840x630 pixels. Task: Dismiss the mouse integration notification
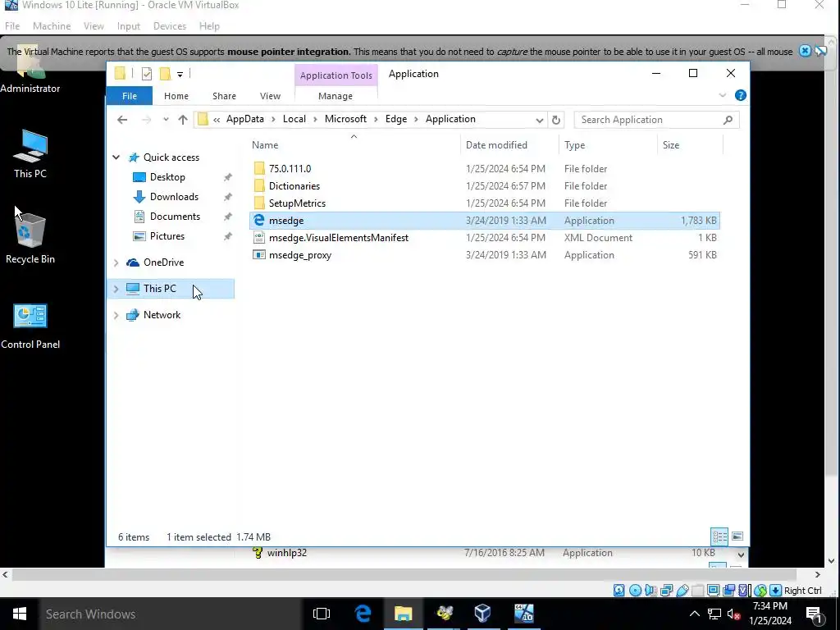coord(805,51)
